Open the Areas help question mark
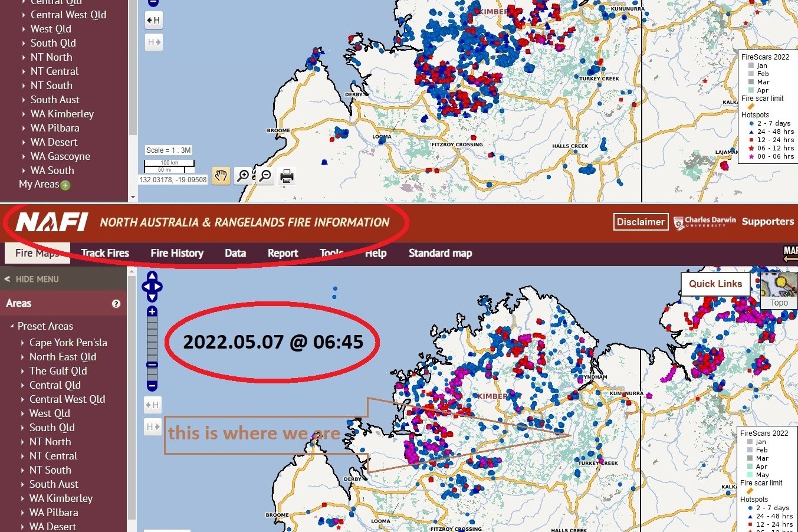 click(x=116, y=304)
